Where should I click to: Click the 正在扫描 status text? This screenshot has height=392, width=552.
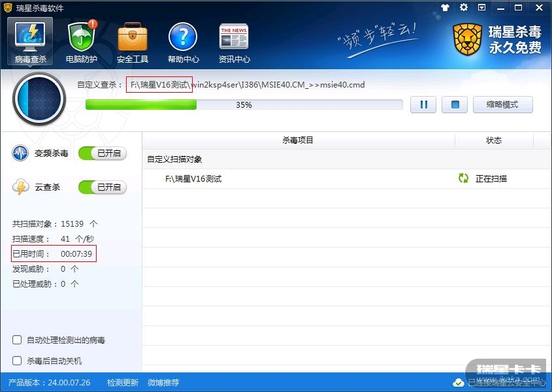(x=491, y=179)
